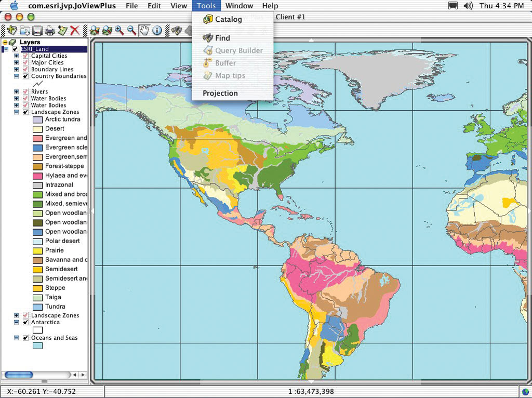532x398 pixels.
Task: Collapse the Antarctica layer node
Action: [x=17, y=322]
